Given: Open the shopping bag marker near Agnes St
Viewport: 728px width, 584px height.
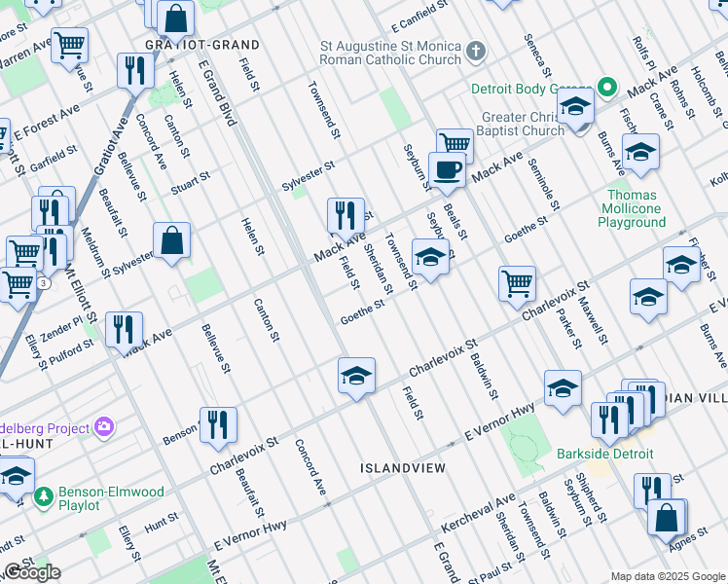Looking at the screenshot, I should [667, 519].
